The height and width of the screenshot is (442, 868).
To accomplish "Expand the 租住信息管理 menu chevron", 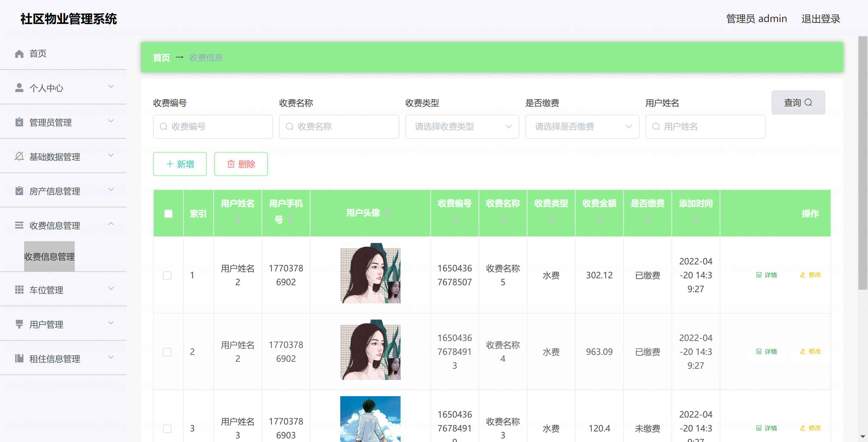I will 111,357.
